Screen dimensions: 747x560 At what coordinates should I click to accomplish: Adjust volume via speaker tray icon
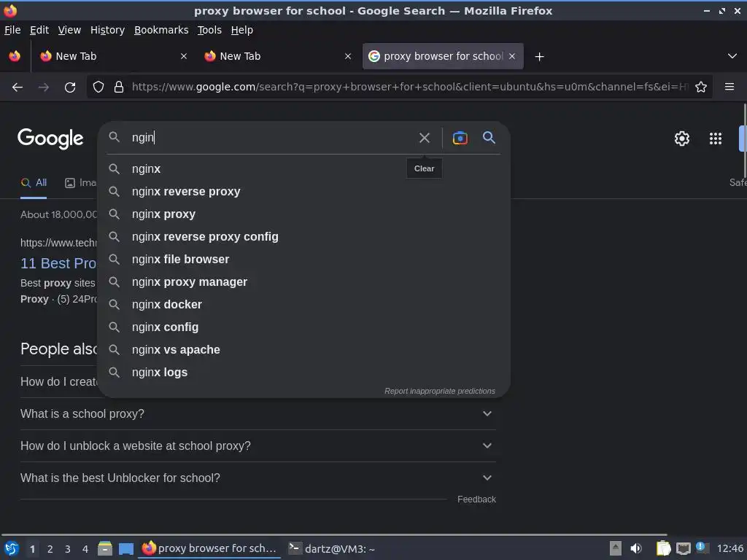[636, 548]
